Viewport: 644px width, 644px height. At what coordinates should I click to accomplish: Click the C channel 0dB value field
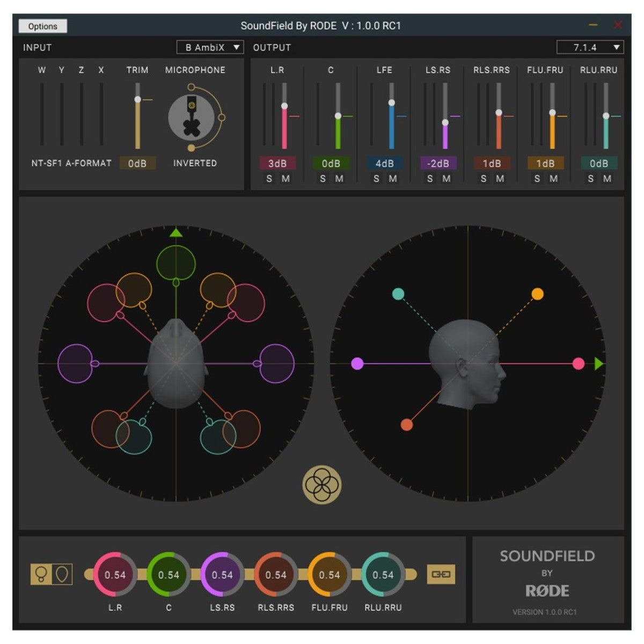click(331, 163)
